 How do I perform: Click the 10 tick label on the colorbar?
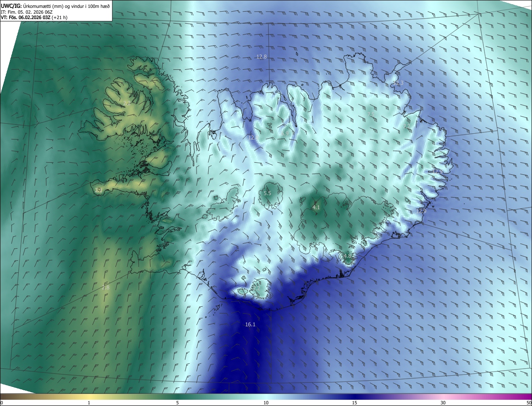266,403
